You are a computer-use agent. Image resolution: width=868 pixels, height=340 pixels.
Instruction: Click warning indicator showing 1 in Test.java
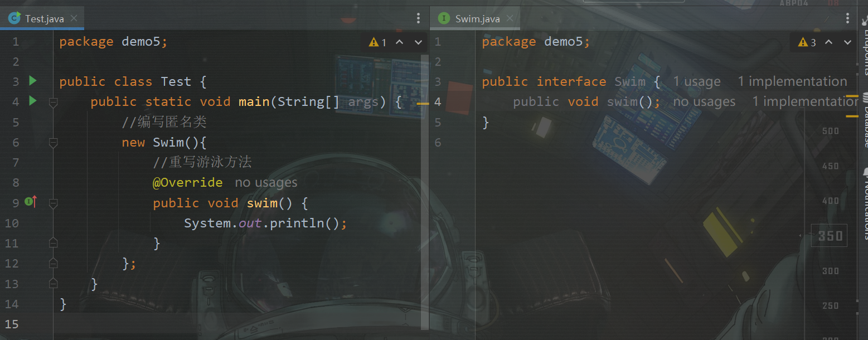pos(377,42)
